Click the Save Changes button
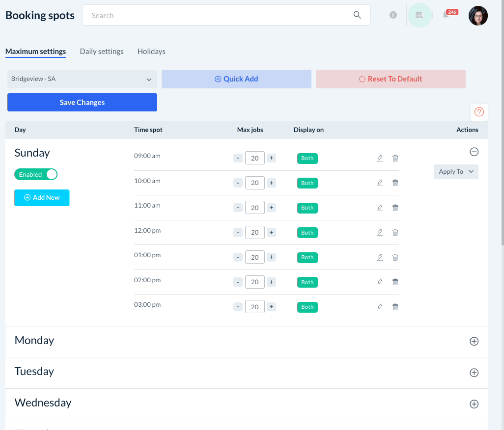 coord(82,103)
